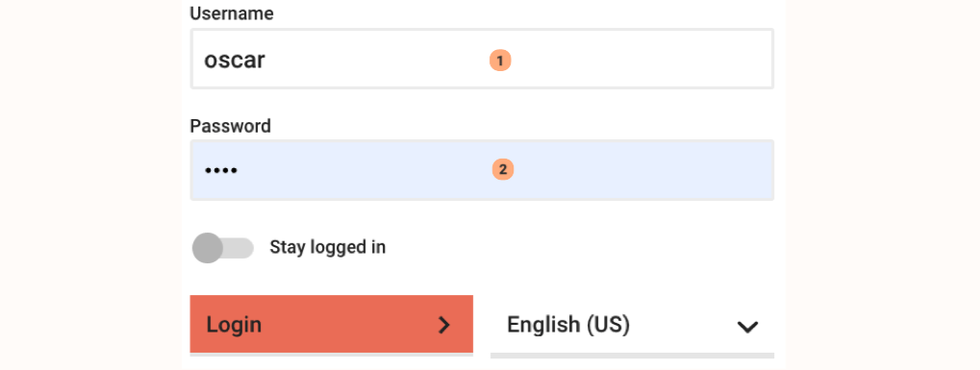
Task: Focus the Username input field
Action: [482, 59]
